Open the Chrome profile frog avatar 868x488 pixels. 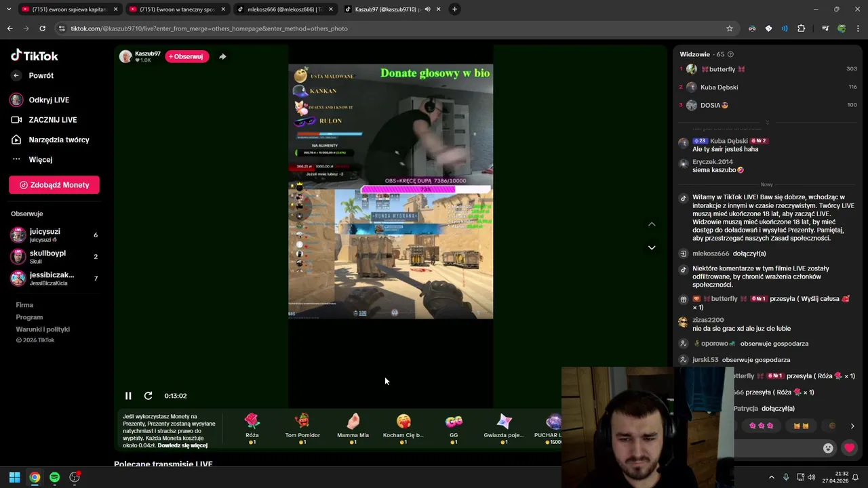pos(842,28)
